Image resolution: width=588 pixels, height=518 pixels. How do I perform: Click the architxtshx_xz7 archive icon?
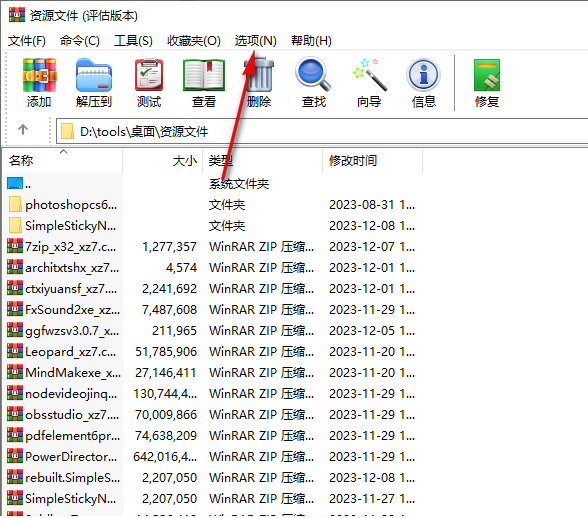point(15,267)
